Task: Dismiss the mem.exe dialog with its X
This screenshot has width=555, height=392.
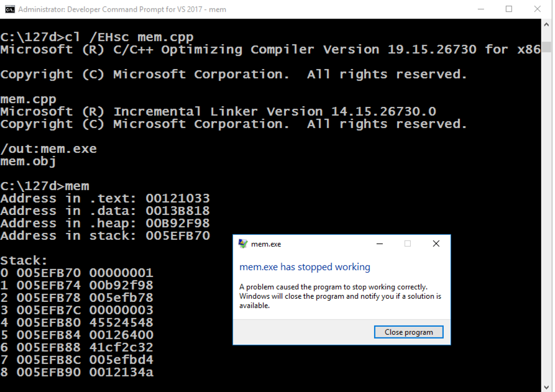Action: [x=436, y=244]
